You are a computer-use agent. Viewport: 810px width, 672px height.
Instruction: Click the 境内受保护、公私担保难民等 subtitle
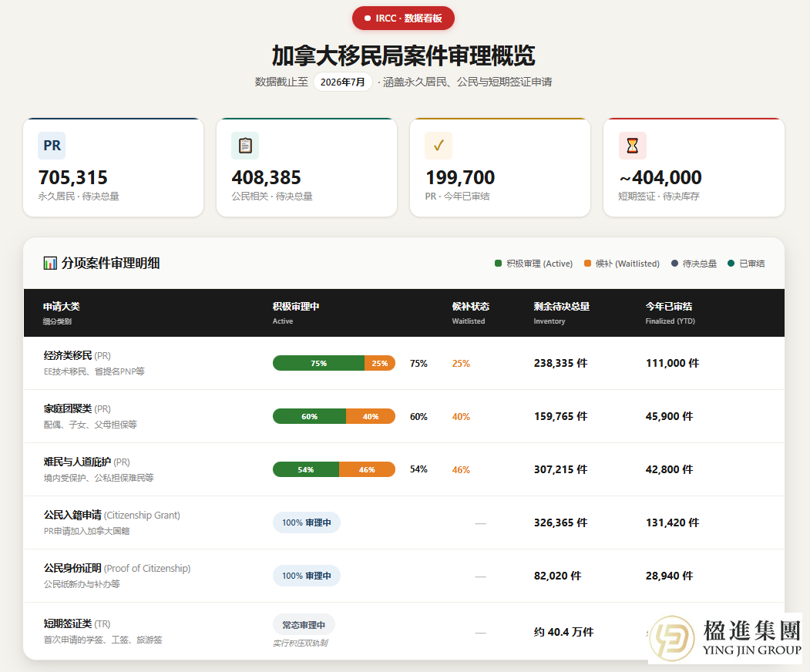pos(99,478)
